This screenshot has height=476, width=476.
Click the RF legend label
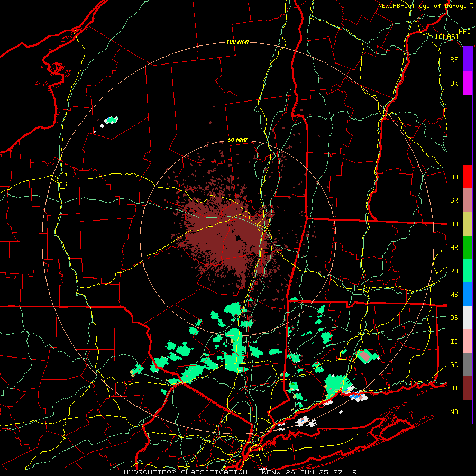(454, 59)
